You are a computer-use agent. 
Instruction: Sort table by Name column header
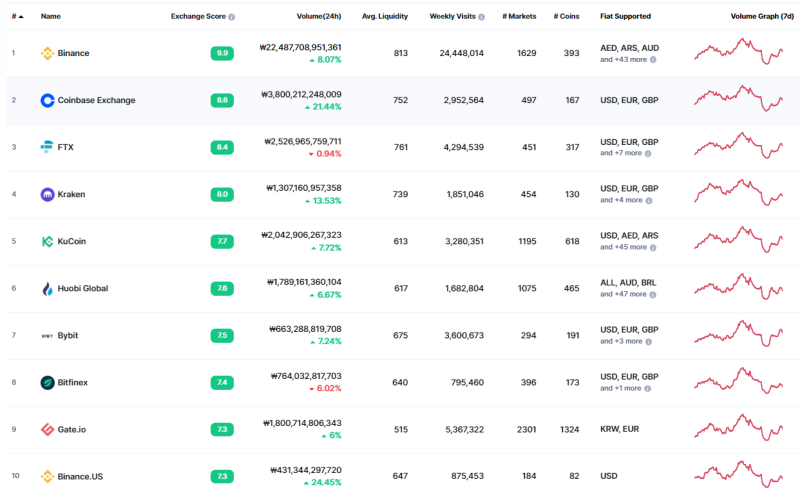pyautogui.click(x=51, y=16)
